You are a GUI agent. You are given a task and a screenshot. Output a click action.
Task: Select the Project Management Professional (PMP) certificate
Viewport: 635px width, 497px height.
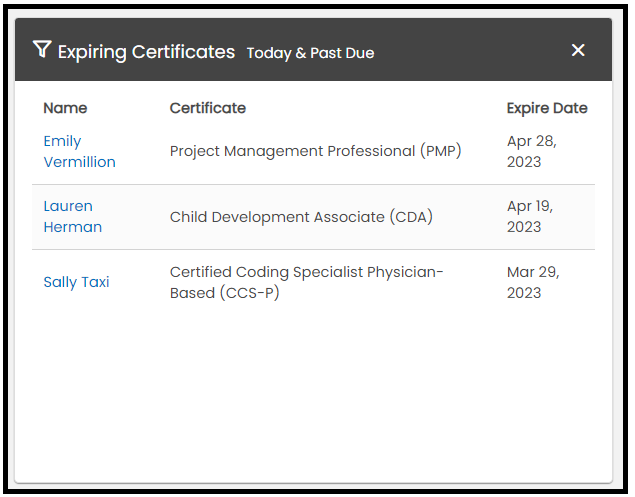coord(315,151)
